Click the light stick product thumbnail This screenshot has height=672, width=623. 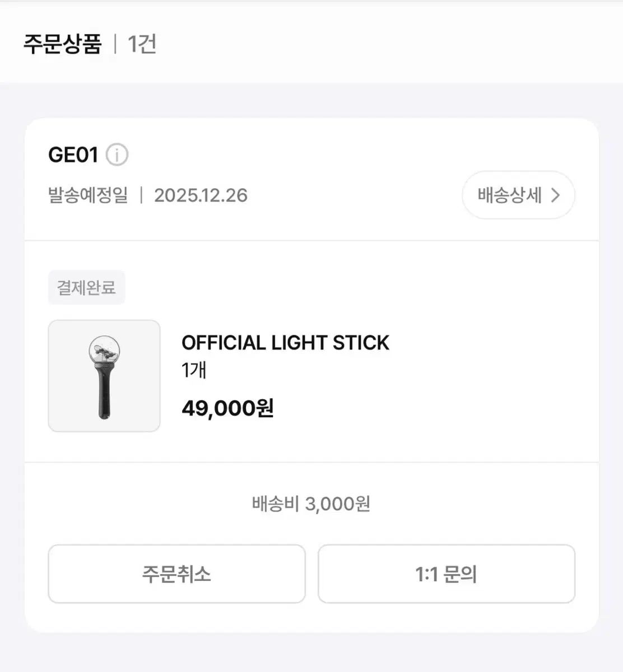tap(104, 376)
